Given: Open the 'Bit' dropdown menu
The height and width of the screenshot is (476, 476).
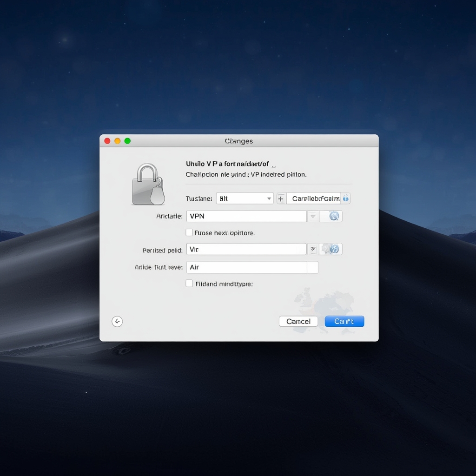Looking at the screenshot, I should (245, 198).
